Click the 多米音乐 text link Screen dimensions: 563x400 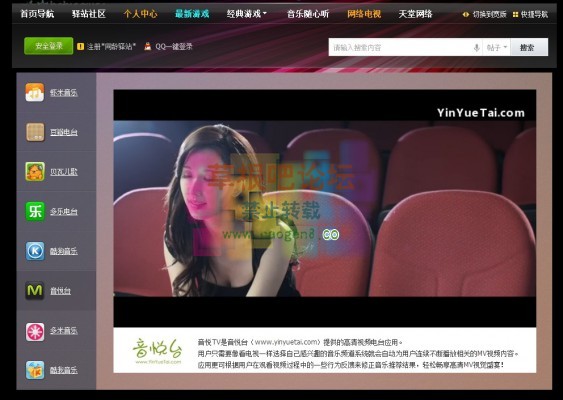coord(64,330)
